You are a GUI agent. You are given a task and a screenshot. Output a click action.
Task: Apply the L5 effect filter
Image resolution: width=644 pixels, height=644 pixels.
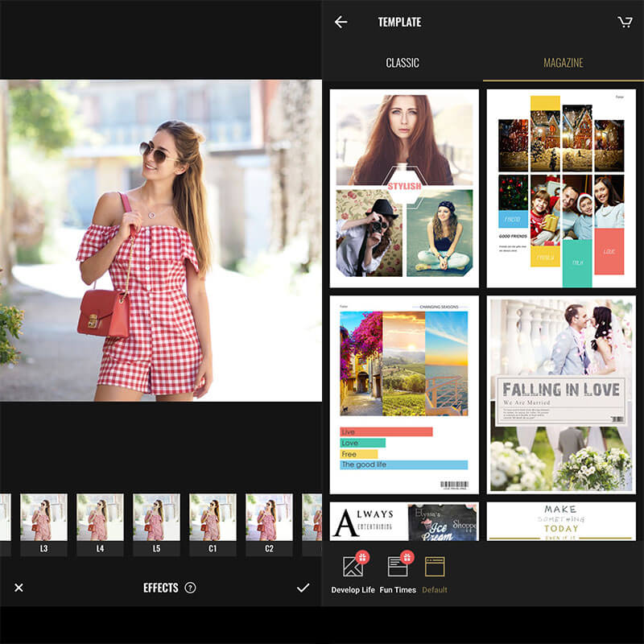(156, 523)
